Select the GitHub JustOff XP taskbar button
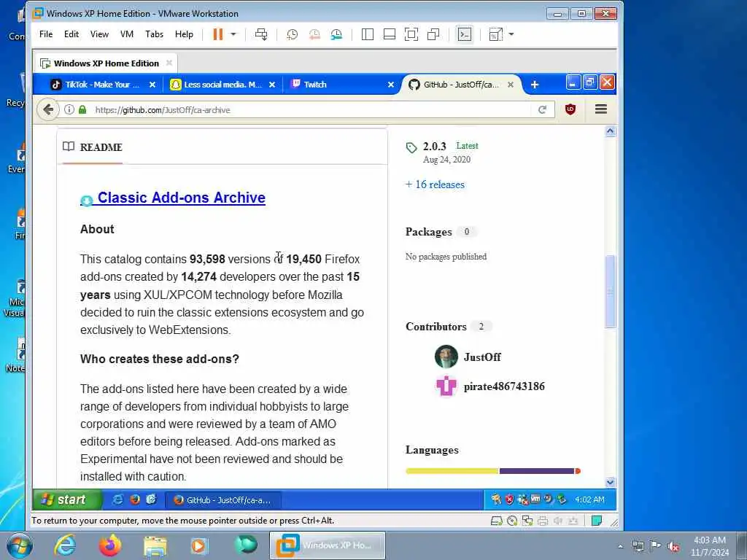Screen dimensions: 747x560 click(x=223, y=500)
